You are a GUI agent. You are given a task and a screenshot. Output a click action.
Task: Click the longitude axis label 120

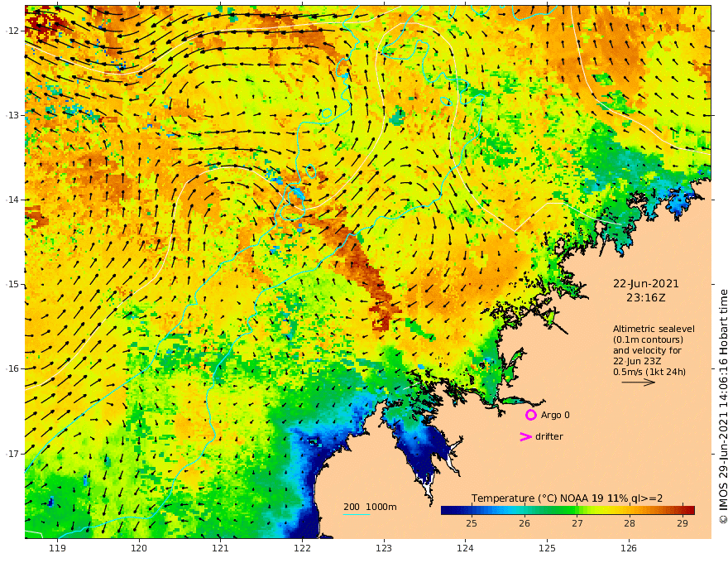[139, 548]
